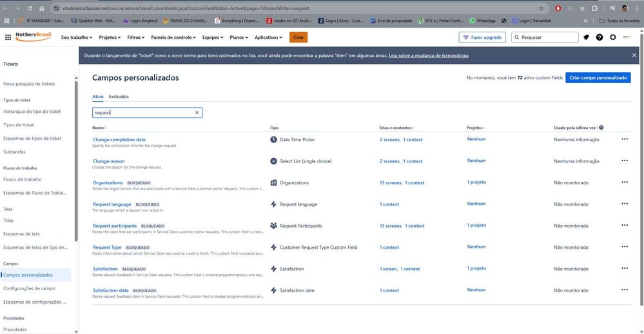The width and height of the screenshot is (644, 334).
Task: Switch to the Ativo tab
Action: [x=98, y=97]
